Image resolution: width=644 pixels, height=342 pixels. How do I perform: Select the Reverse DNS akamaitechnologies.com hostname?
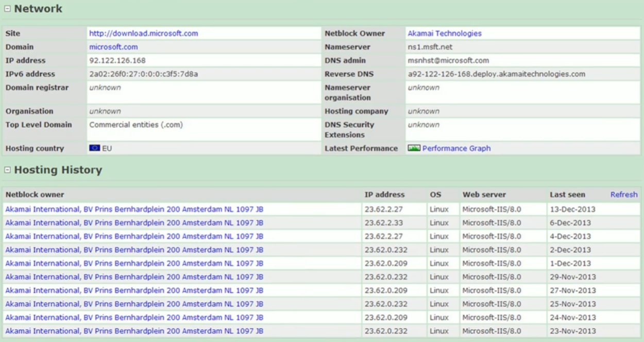[x=497, y=74]
